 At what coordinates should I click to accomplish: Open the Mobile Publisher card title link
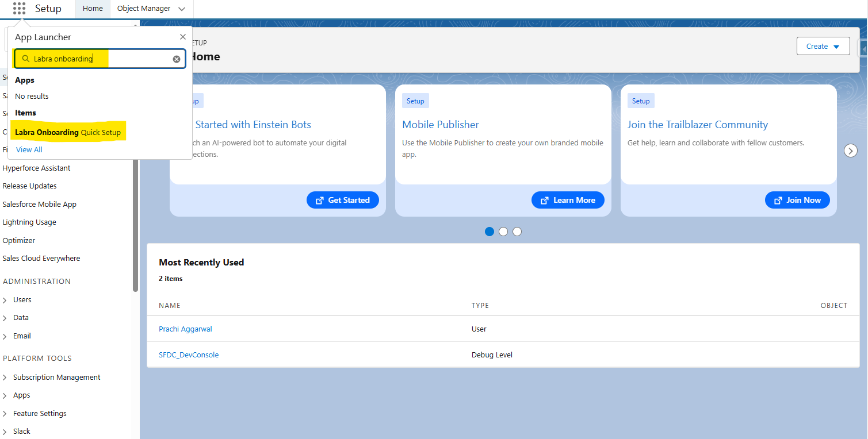(441, 125)
